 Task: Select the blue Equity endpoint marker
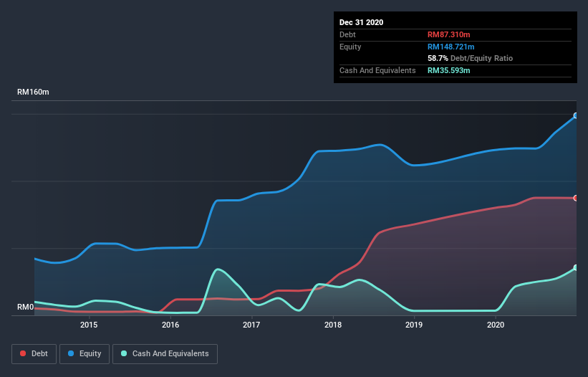coord(576,115)
